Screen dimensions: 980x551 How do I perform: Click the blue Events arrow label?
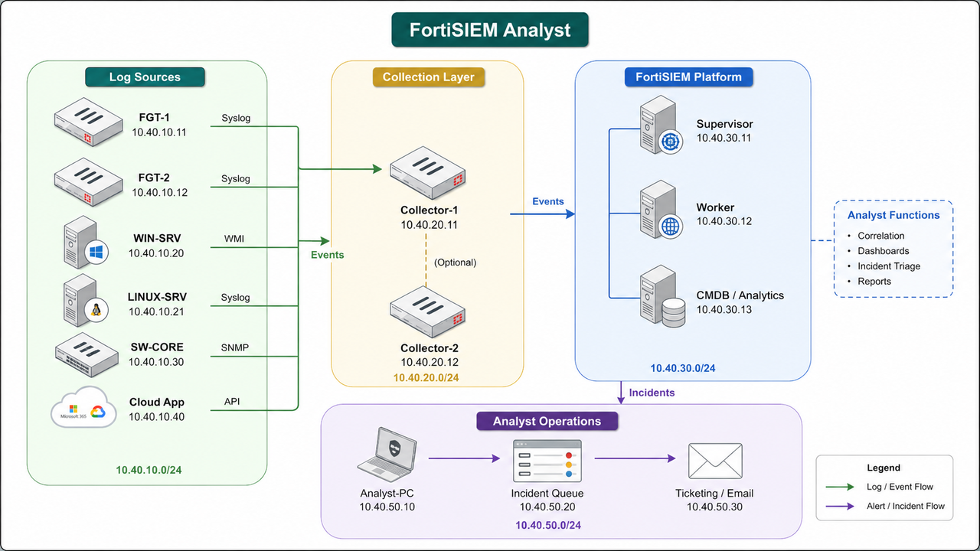pos(548,201)
